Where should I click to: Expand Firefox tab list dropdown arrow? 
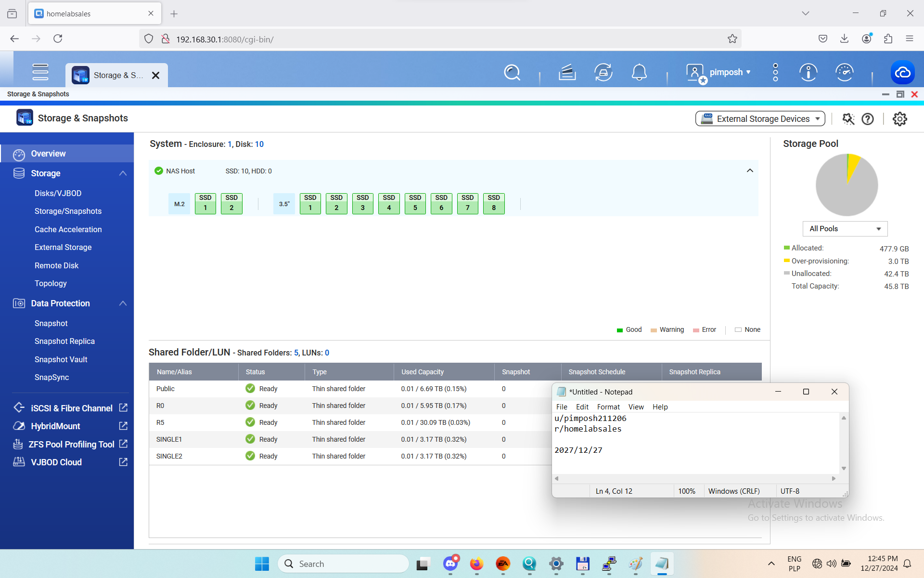pos(805,13)
